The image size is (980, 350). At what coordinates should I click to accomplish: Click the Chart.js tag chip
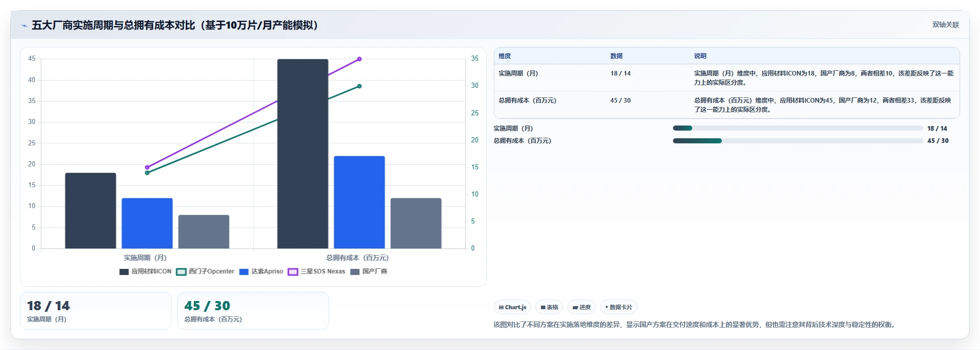512,307
